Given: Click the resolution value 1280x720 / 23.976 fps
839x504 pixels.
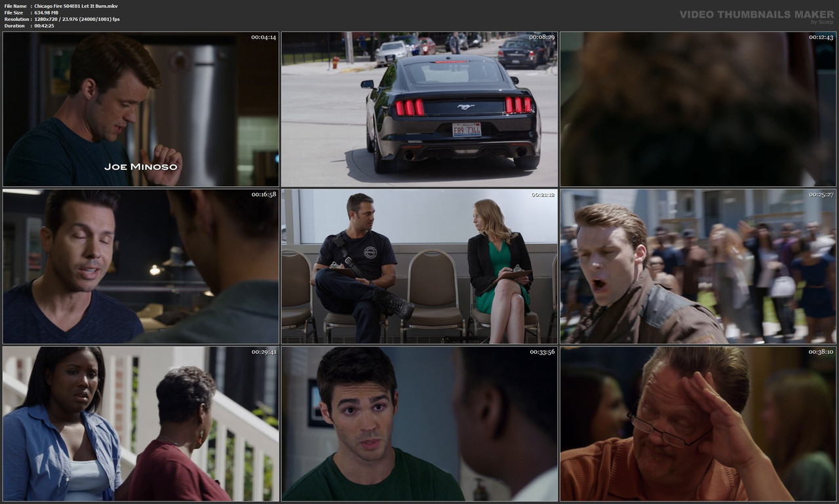Looking at the screenshot, I should [x=77, y=19].
